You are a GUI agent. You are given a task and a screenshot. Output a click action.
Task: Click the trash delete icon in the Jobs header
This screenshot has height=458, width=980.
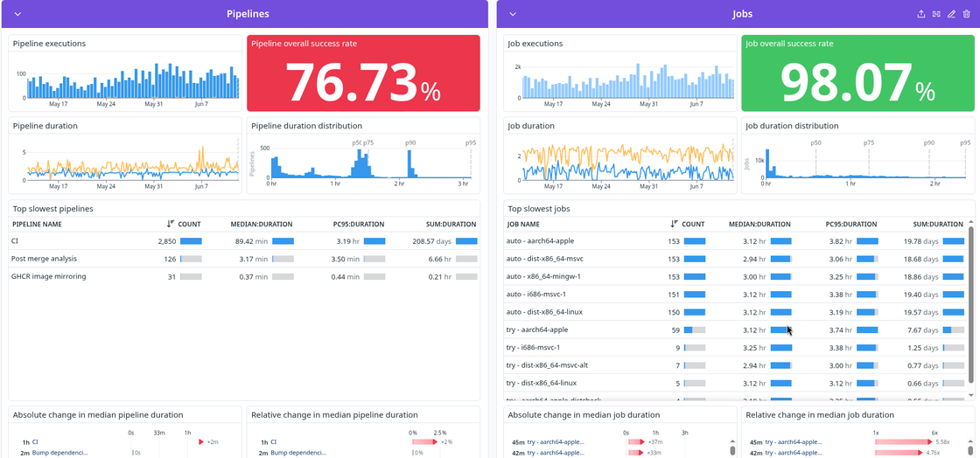coord(967,14)
